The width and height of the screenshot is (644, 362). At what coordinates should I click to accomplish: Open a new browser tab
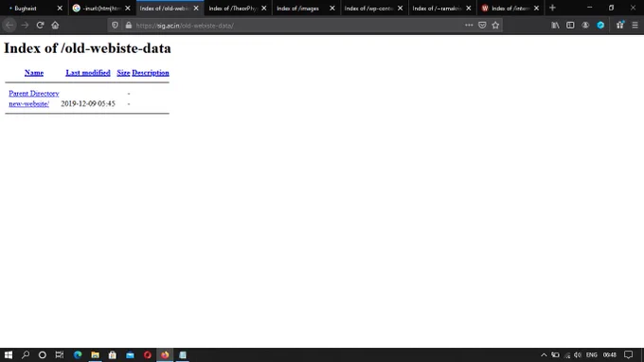[x=552, y=8]
